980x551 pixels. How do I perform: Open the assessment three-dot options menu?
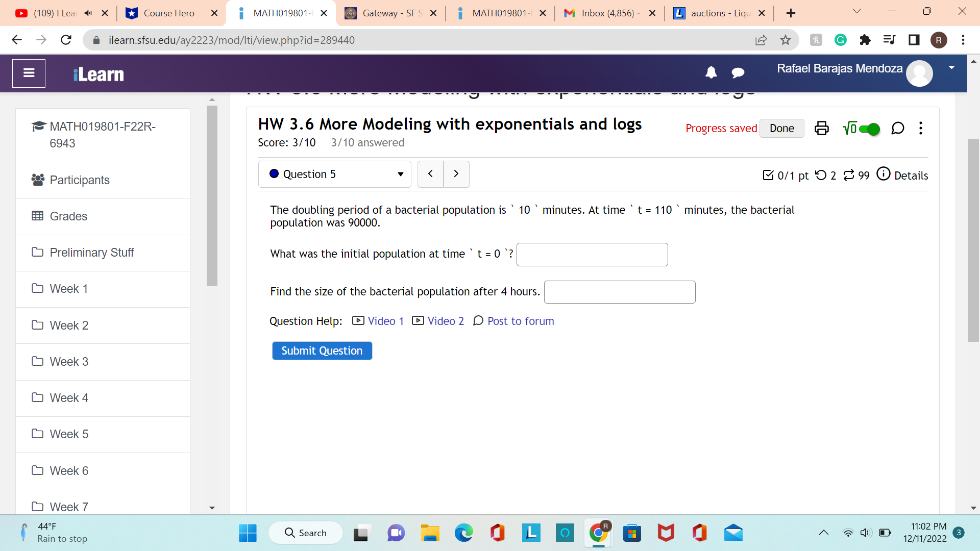pyautogui.click(x=921, y=128)
